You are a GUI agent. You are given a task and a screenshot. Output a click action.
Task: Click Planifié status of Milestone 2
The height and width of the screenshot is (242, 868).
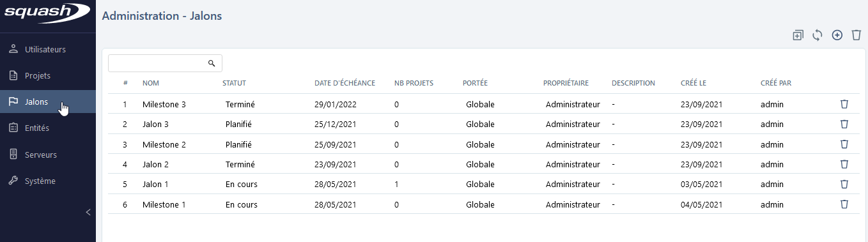tap(239, 144)
